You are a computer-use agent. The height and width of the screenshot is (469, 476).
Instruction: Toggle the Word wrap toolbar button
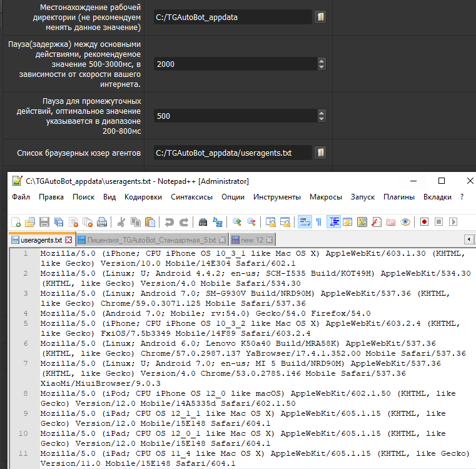[x=305, y=221]
